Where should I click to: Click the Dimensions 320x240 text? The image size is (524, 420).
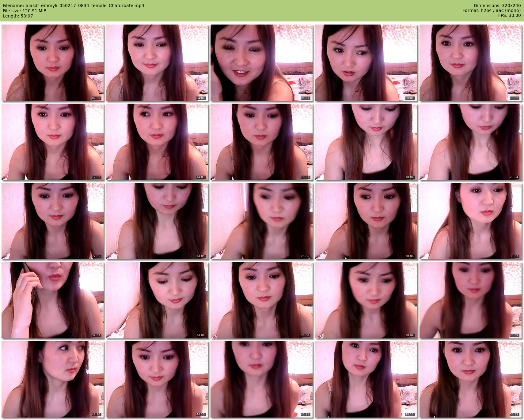[x=497, y=6]
